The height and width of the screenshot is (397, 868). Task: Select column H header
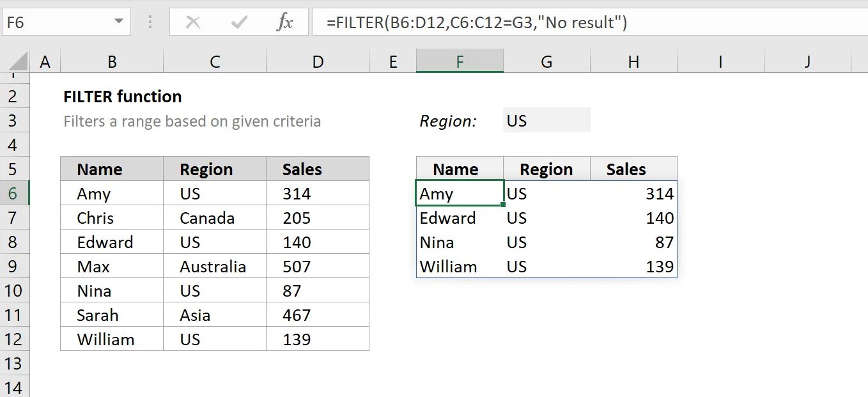point(633,61)
